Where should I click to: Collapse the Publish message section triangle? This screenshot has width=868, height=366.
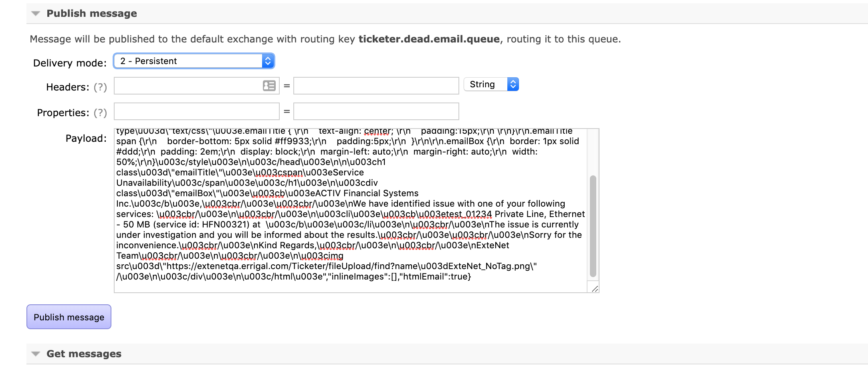point(36,14)
